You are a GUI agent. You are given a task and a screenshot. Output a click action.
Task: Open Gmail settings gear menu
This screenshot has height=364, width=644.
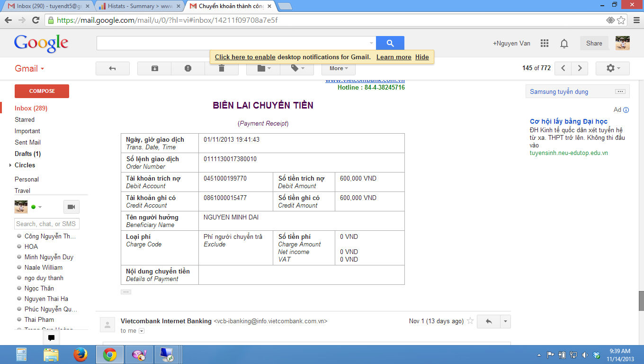coord(612,68)
